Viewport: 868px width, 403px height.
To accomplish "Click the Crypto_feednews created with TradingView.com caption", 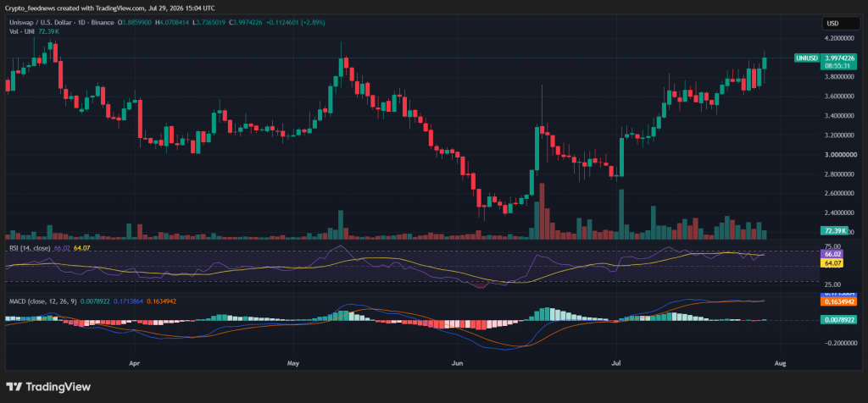I will click(110, 8).
